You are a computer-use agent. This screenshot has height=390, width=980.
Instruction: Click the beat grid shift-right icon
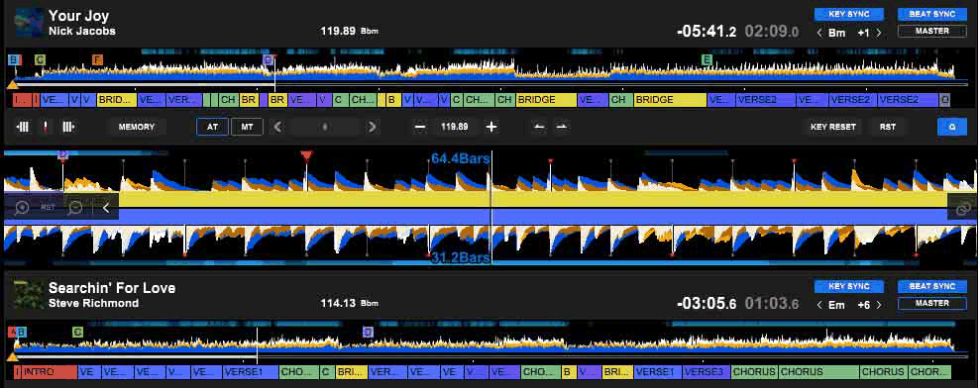pos(68,127)
